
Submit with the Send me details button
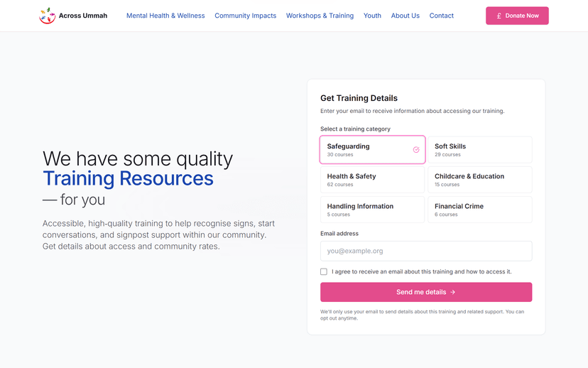click(x=425, y=292)
